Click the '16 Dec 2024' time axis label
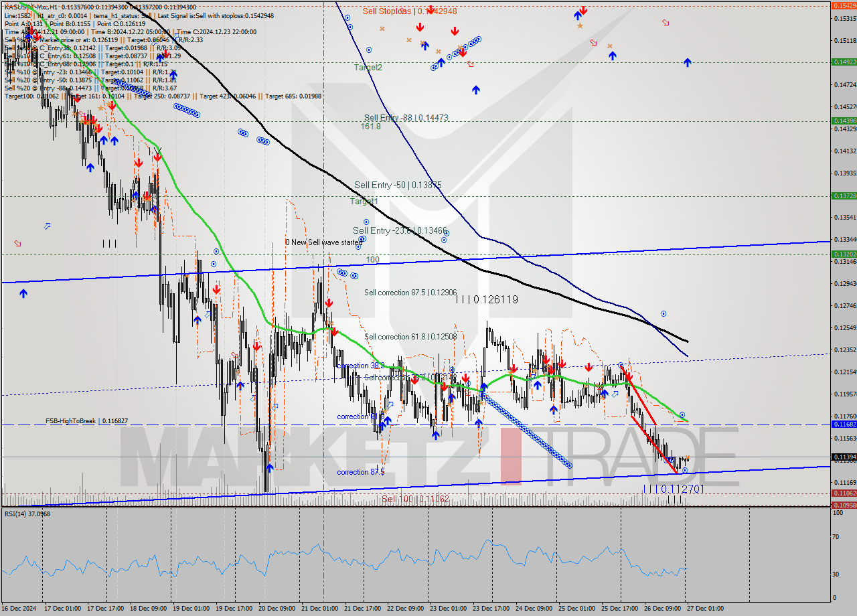The image size is (857, 616). pos(19,609)
